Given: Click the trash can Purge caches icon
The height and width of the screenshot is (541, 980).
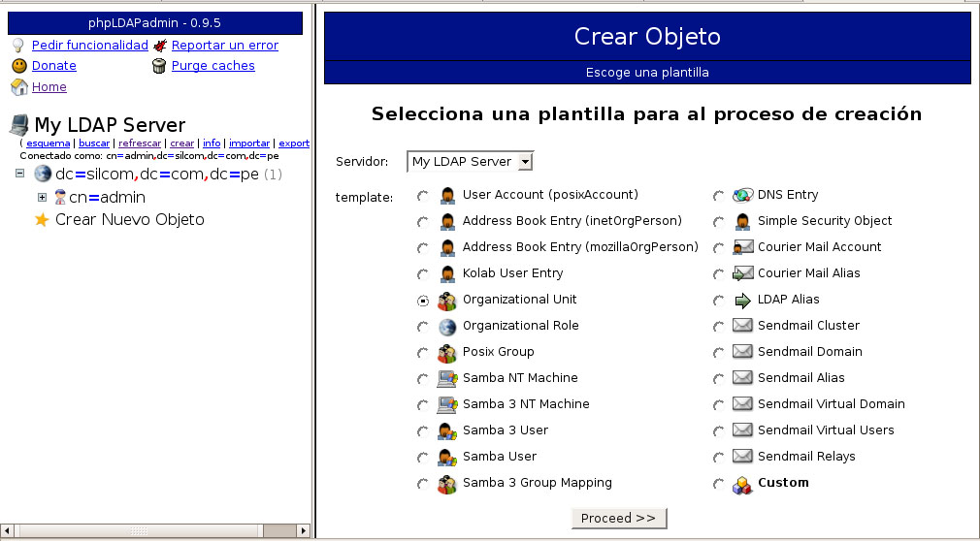Looking at the screenshot, I should 160,66.
